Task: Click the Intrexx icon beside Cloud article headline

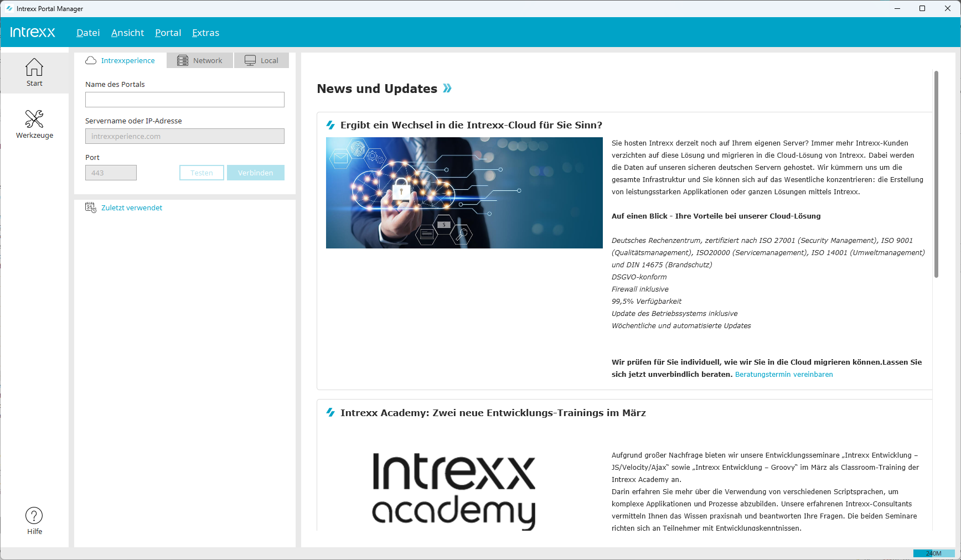Action: (331, 125)
